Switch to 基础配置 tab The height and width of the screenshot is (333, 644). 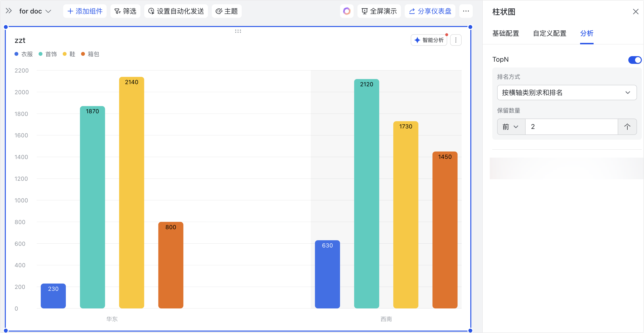coord(506,33)
